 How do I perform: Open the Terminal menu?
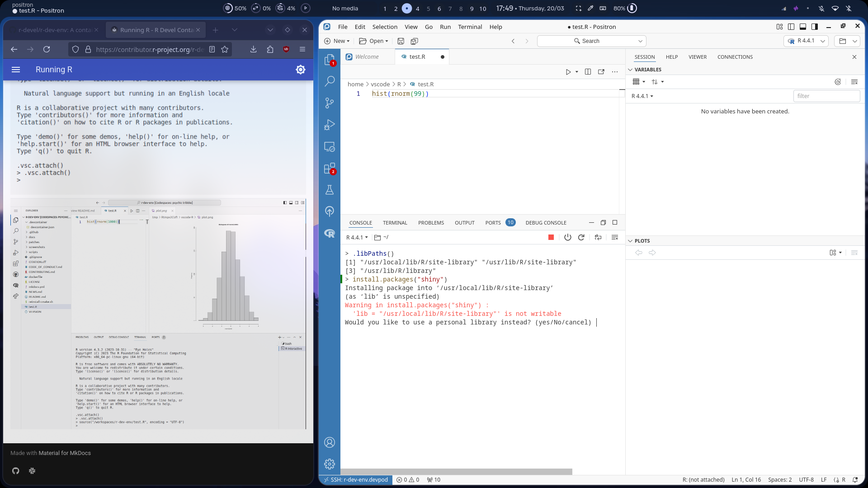[x=470, y=27]
